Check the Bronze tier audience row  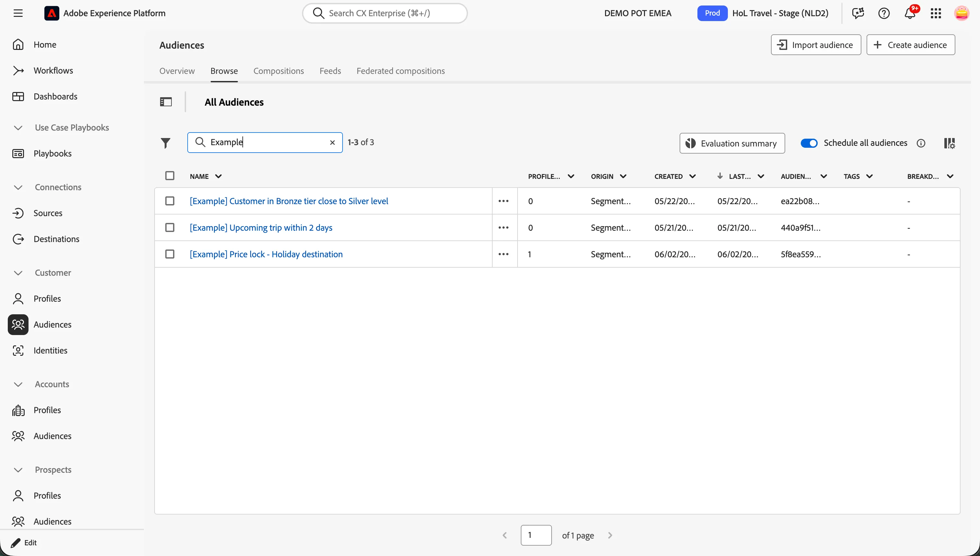(169, 201)
